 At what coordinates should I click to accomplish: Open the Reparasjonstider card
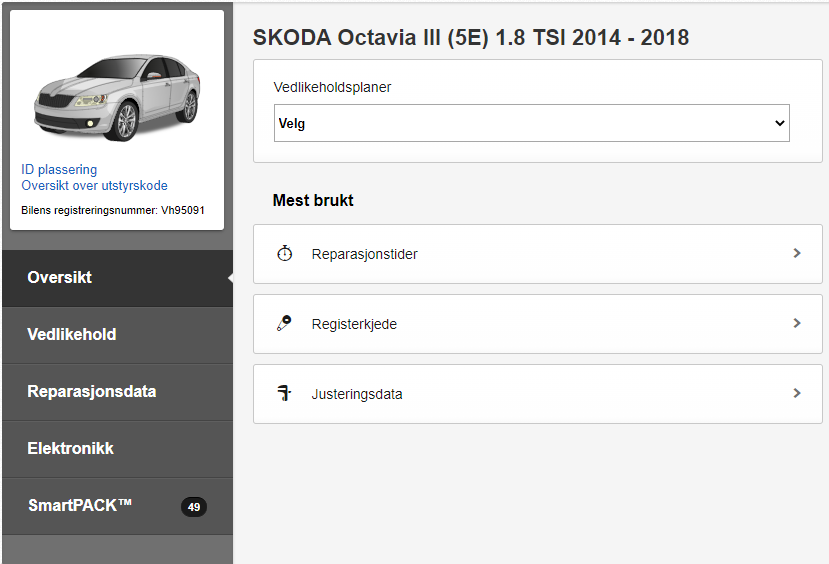click(x=538, y=254)
